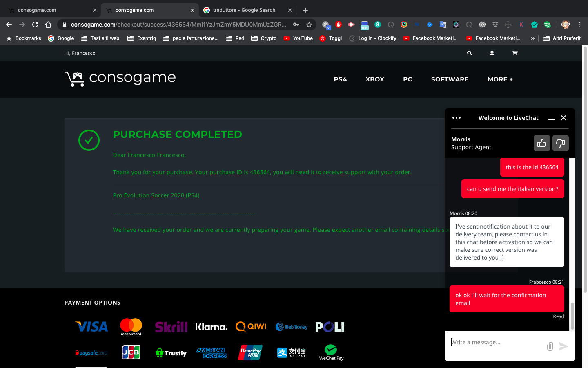Open the LiveChat three-dots options menu
This screenshot has width=588, height=368.
(x=457, y=118)
